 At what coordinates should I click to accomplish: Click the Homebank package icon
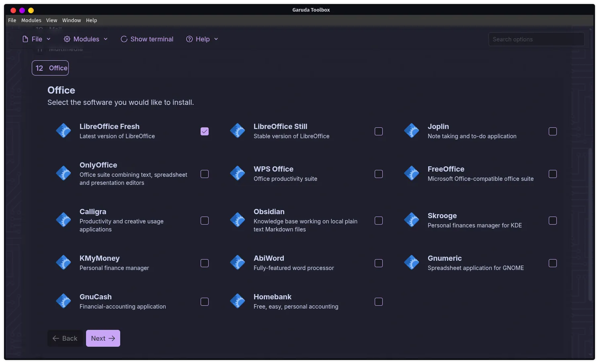tap(238, 301)
